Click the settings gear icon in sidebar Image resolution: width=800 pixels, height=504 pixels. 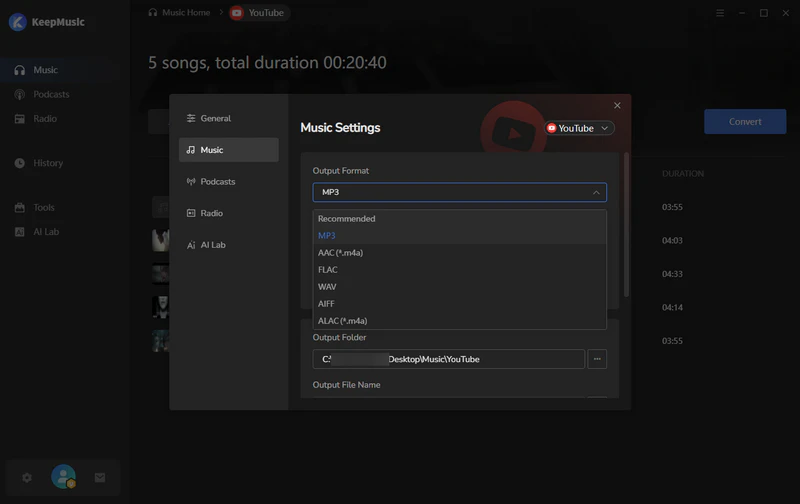tap(27, 478)
